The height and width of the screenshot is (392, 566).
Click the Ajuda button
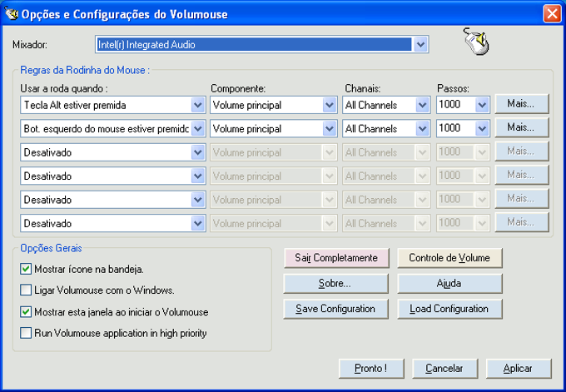(x=449, y=283)
